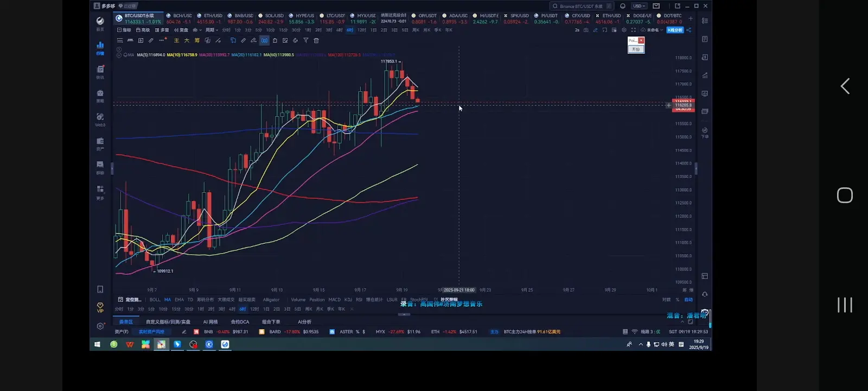Viewport: 868px width, 391px height.
Task: Open the notification bell icon
Action: (623, 6)
